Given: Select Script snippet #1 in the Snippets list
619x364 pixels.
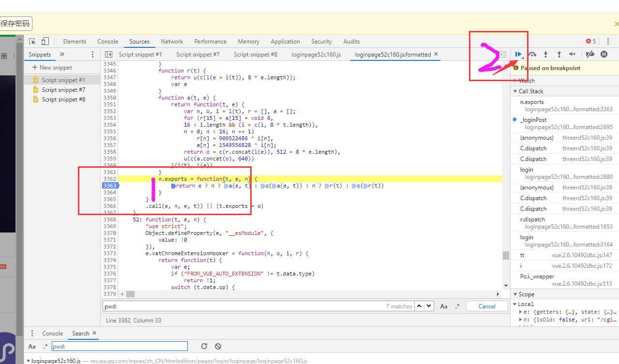Looking at the screenshot, I should click(62, 80).
